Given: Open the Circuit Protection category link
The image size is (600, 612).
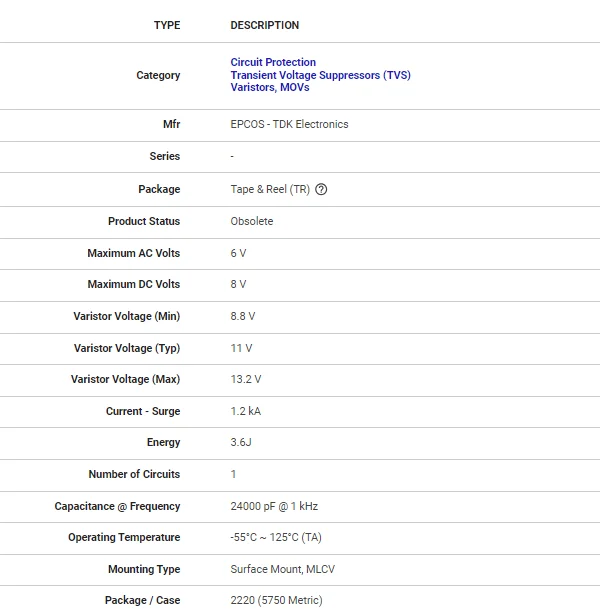Looking at the screenshot, I should (273, 62).
